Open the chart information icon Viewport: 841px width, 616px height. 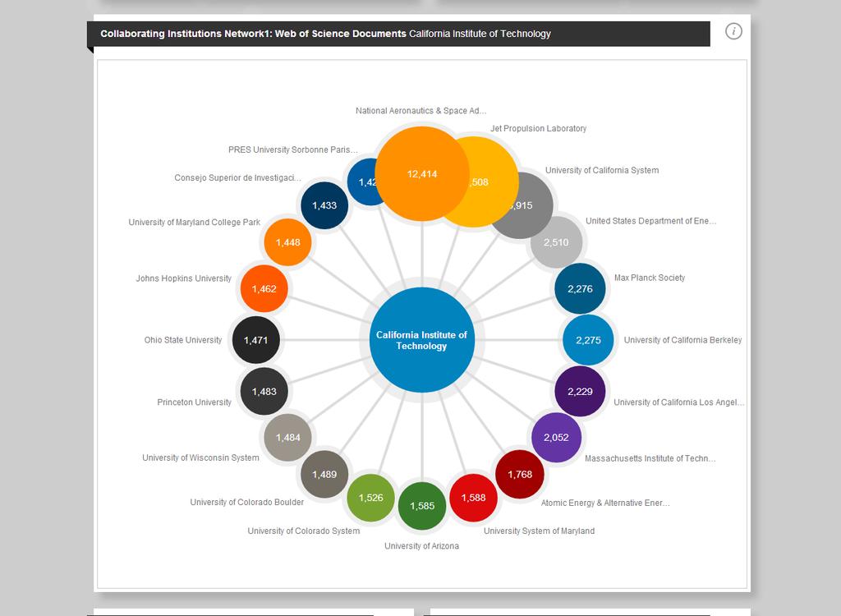click(733, 31)
